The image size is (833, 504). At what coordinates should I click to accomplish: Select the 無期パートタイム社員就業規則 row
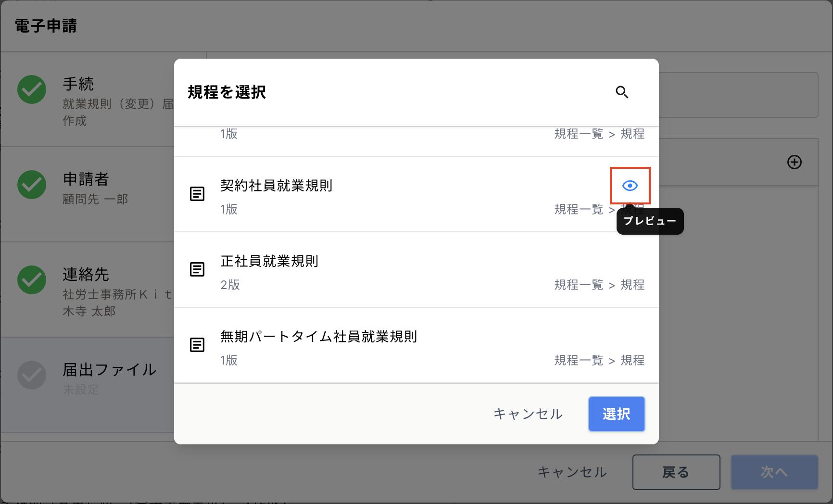(x=385, y=346)
